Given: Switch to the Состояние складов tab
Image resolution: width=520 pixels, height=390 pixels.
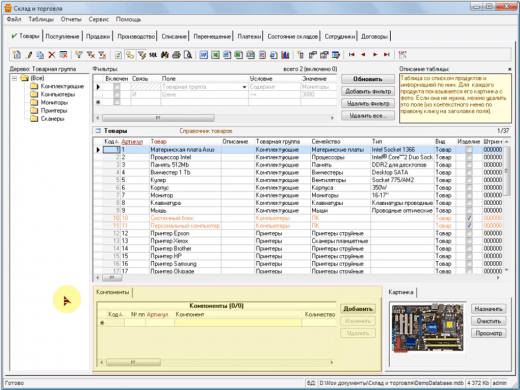Looking at the screenshot, I should tap(292, 36).
